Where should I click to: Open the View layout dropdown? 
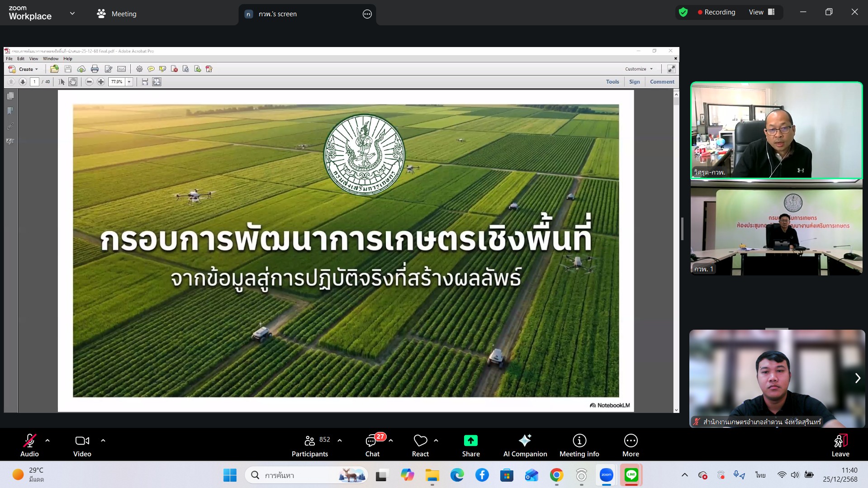coord(762,12)
